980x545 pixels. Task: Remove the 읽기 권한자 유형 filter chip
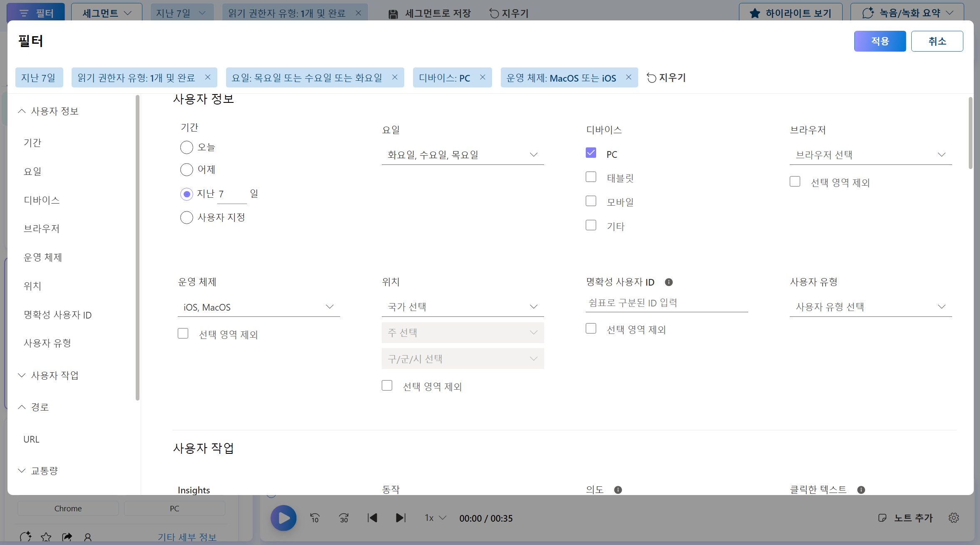pyautogui.click(x=208, y=77)
